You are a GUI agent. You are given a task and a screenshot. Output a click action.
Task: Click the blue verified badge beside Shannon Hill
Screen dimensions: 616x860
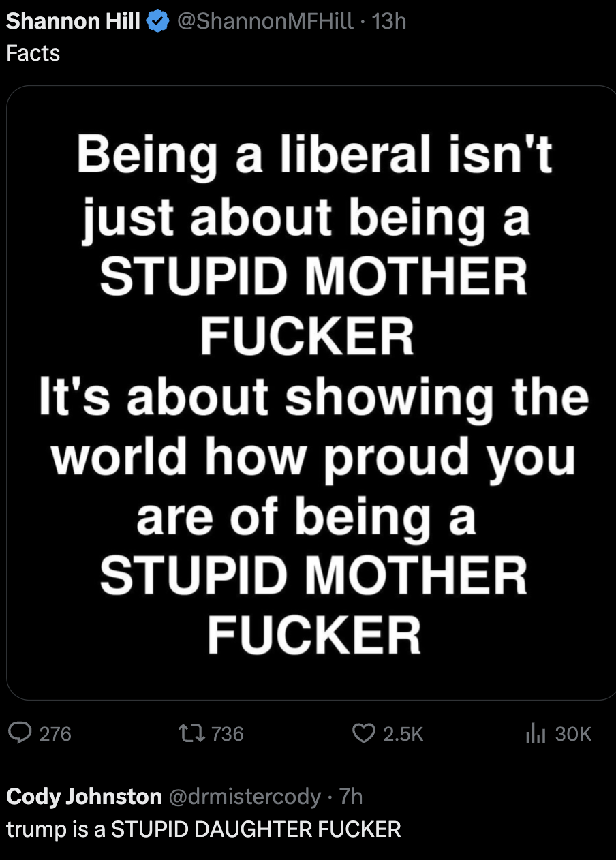158,22
